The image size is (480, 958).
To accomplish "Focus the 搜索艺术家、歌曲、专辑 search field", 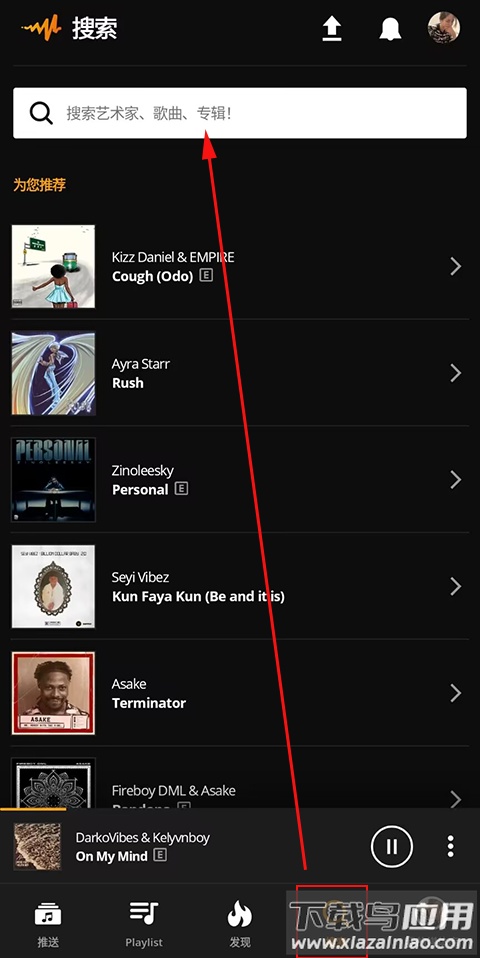I will pos(240,113).
